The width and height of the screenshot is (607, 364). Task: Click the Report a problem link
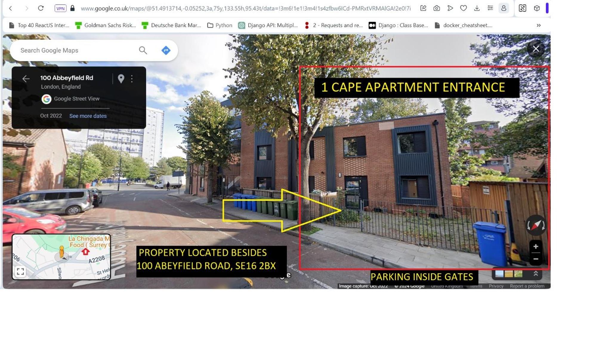pos(527,286)
